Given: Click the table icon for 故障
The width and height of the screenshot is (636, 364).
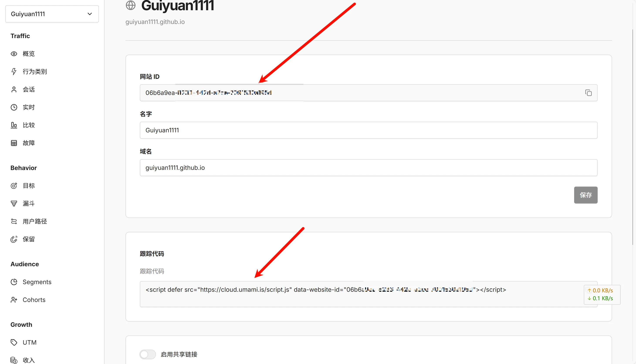Looking at the screenshot, I should [14, 143].
